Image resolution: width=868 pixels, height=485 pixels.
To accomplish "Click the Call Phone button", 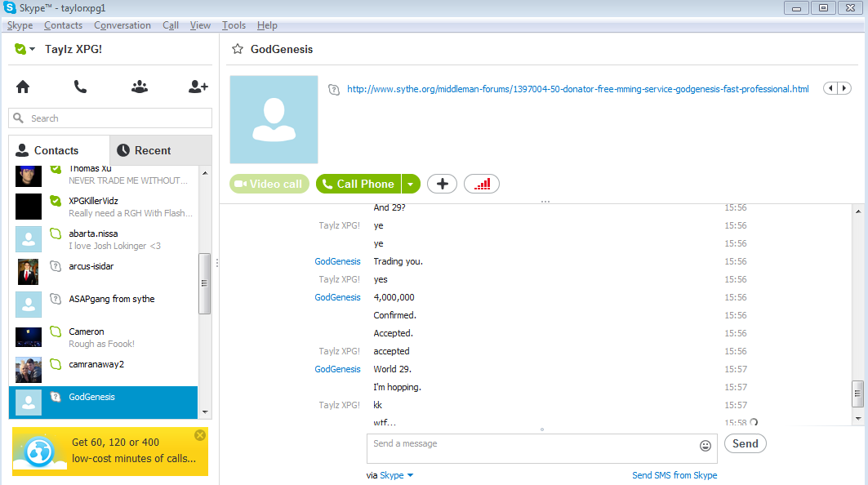I will 358,184.
